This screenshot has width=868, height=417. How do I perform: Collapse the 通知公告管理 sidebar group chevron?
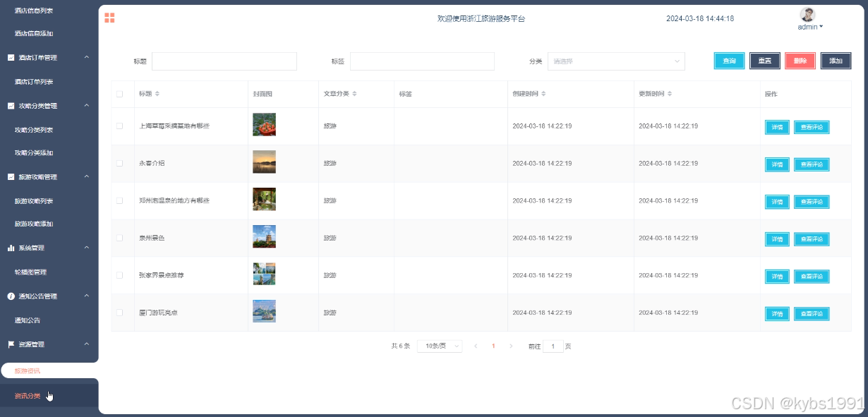pos(87,296)
